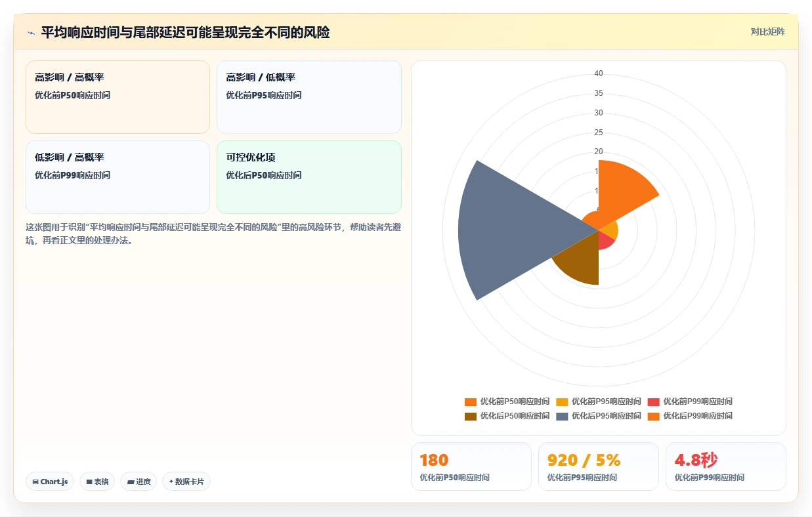Open the 低影响 / 高概率 card
Viewport: 812px width, 517px height.
point(118,177)
